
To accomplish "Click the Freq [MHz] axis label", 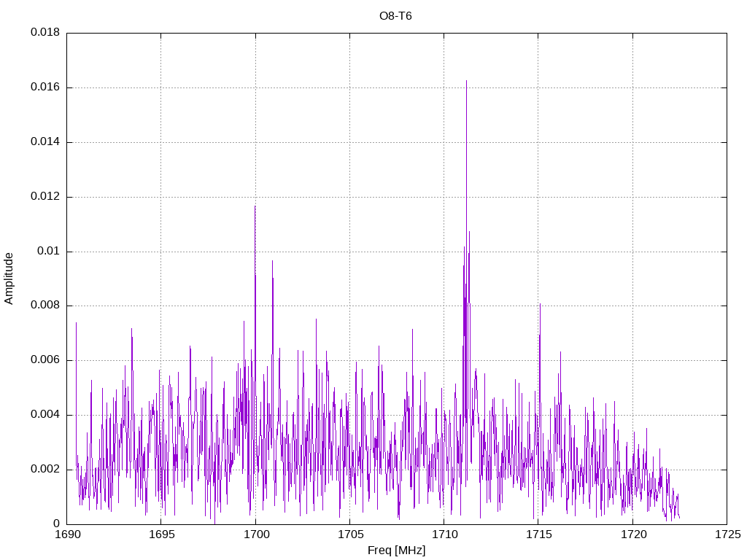I will pos(396,551).
